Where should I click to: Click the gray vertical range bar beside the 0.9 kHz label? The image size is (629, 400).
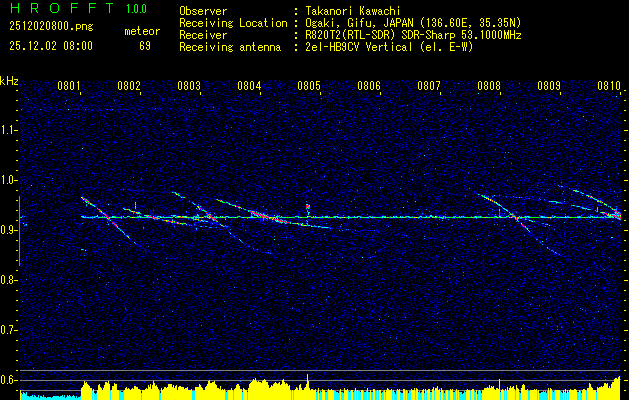click(x=19, y=231)
